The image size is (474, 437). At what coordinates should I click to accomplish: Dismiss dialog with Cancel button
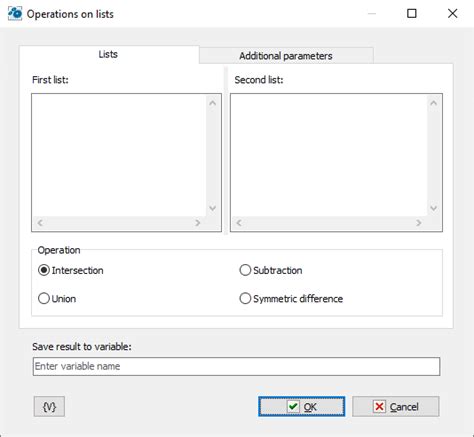pos(396,407)
